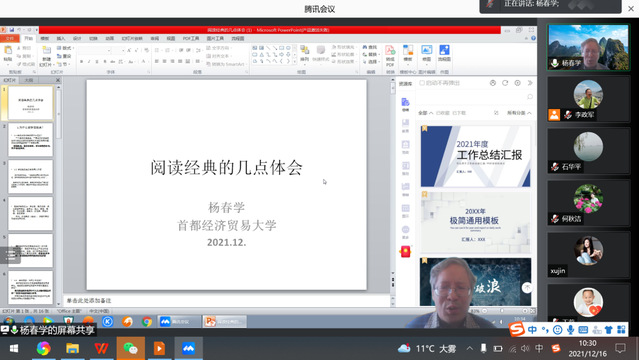
Task: Click the Tencent Meeting taskbar icon
Action: click(x=188, y=348)
